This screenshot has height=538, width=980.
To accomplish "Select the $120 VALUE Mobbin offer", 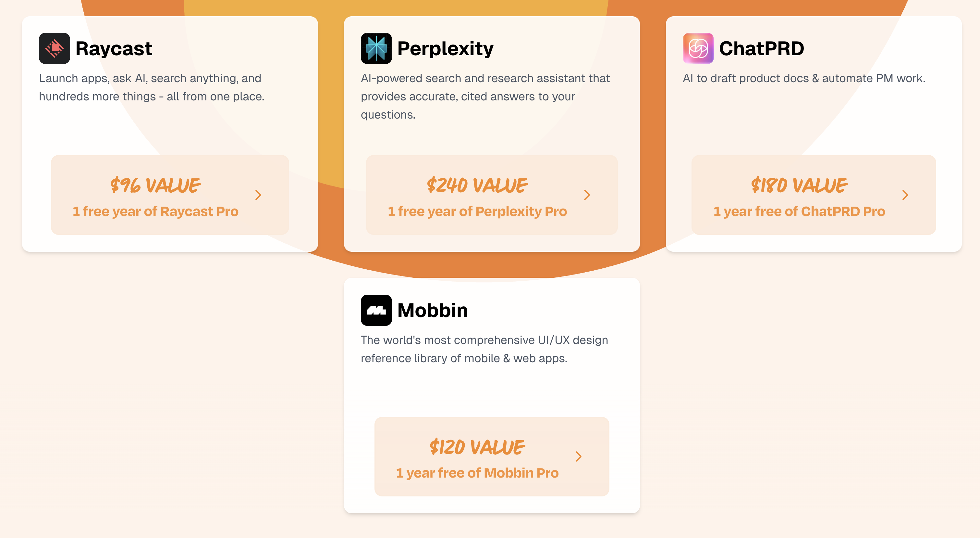I will [x=477, y=447].
